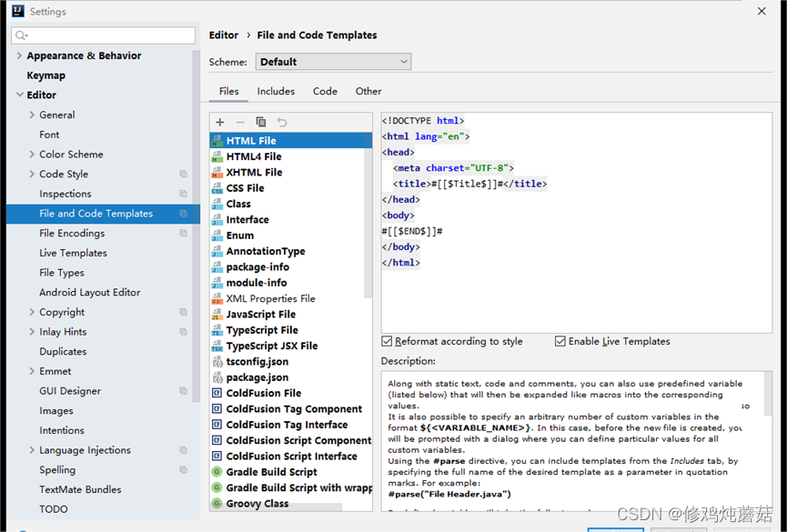The height and width of the screenshot is (532, 787).
Task: Open the Code tab
Action: (327, 91)
